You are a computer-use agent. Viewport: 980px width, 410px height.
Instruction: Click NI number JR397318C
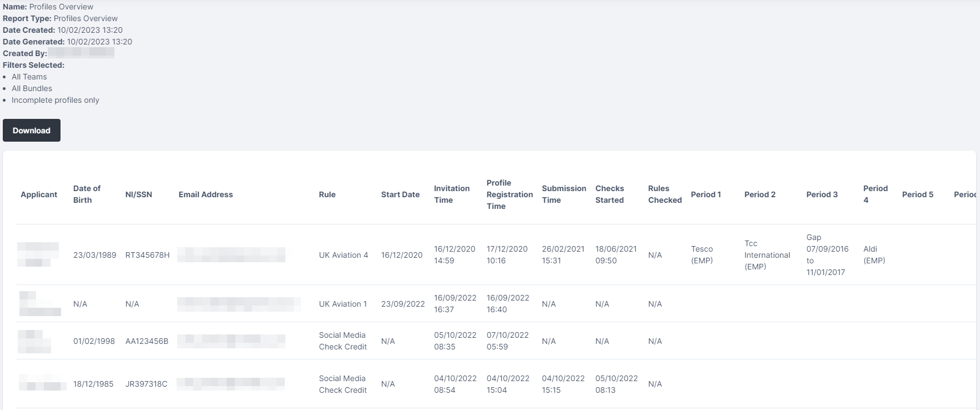[146, 384]
